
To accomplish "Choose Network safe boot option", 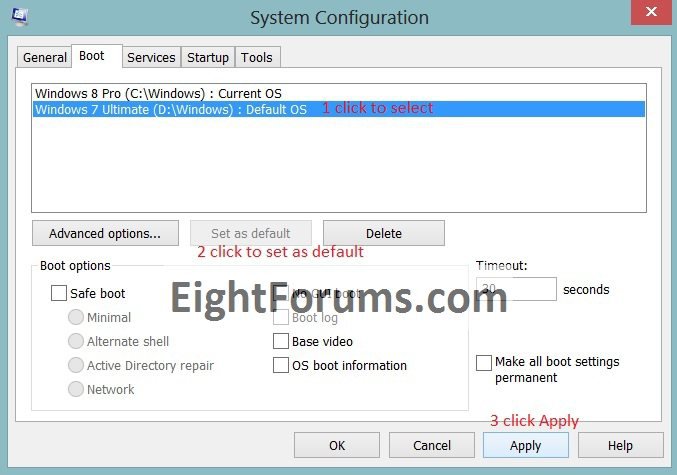I will (76, 389).
